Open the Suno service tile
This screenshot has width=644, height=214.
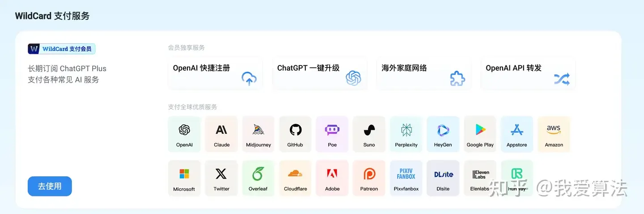click(x=369, y=134)
